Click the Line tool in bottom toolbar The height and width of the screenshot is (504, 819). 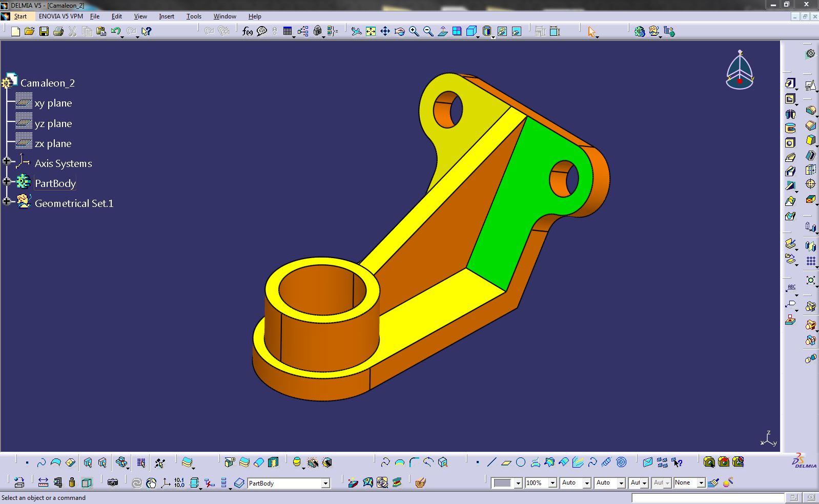492,463
